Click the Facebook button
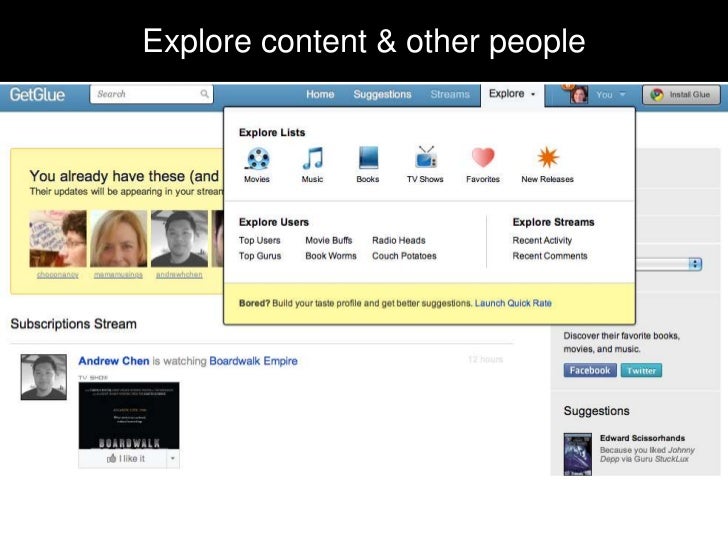Screen dimensions: 728x546 (x=590, y=370)
